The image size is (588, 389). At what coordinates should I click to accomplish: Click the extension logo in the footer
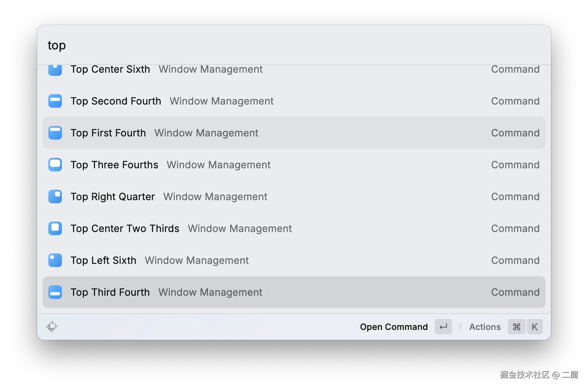pos(52,327)
